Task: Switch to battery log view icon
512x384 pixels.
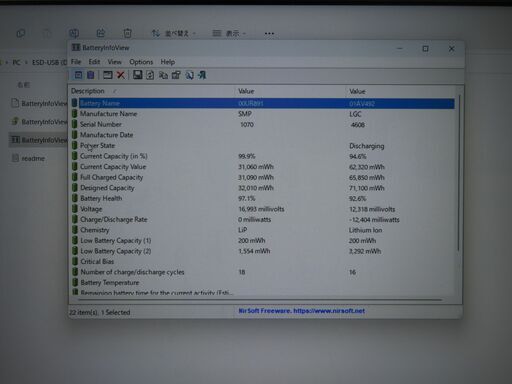Action: [91, 75]
